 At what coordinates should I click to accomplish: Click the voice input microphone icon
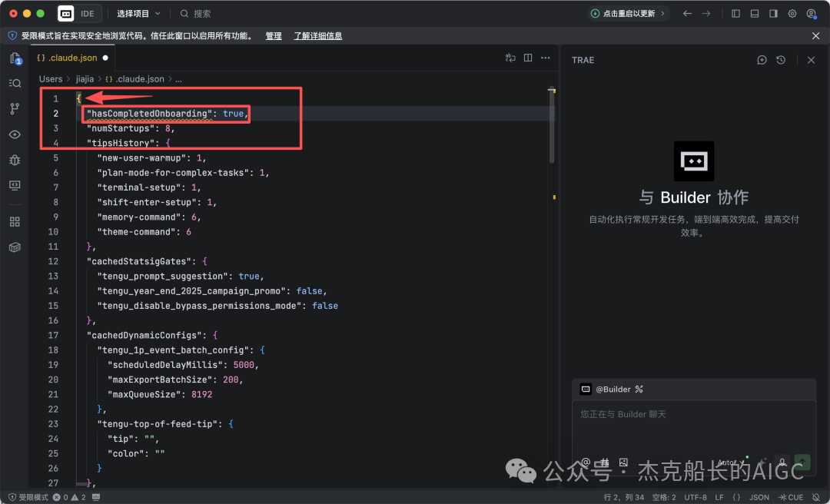[x=782, y=463]
